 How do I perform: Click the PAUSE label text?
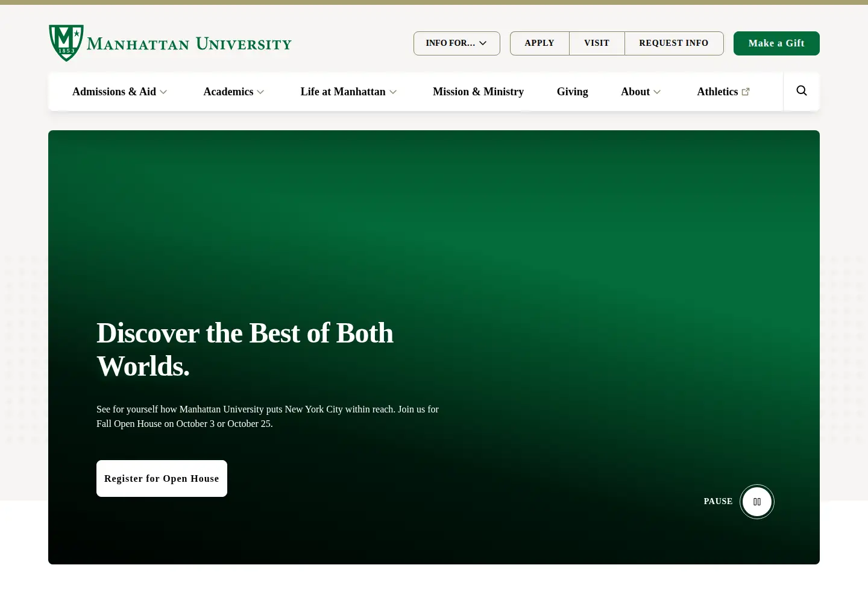pos(718,502)
